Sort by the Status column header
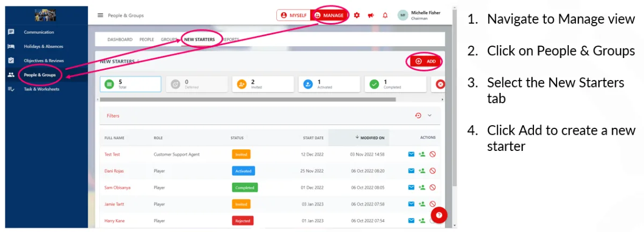 click(x=237, y=138)
